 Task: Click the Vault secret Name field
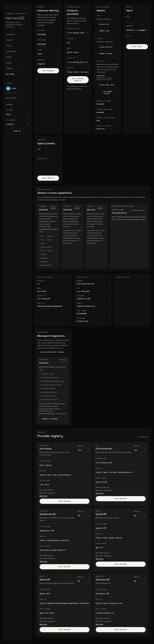[x=137, y=20]
